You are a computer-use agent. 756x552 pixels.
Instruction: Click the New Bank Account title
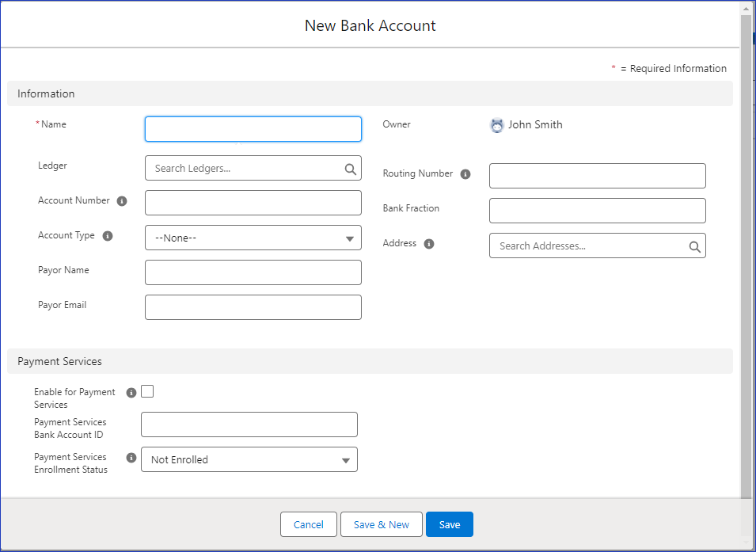(370, 25)
